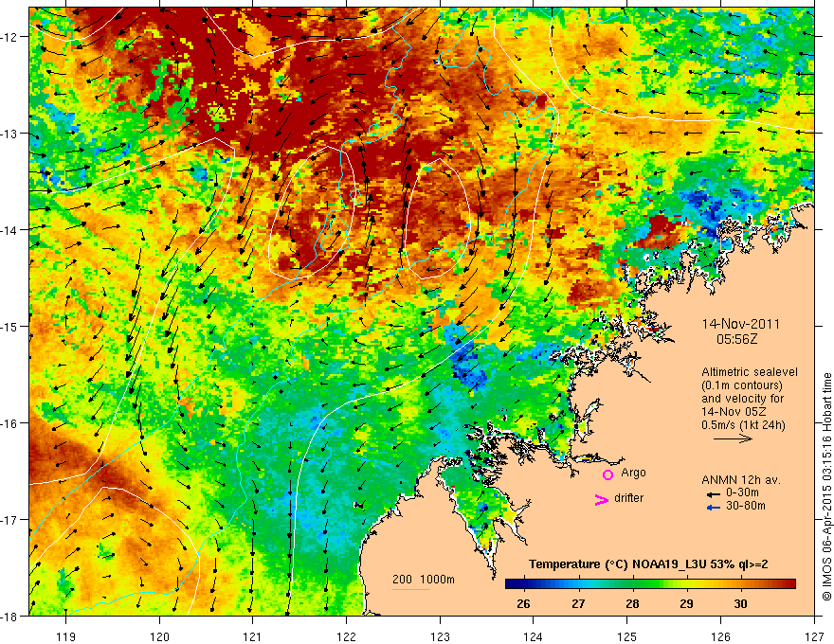Click the Temperature NOAA19_L3U colorbar title
834x644 pixels.
point(648,564)
